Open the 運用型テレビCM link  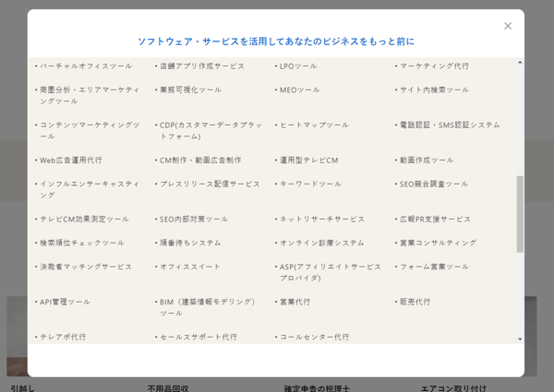click(309, 160)
